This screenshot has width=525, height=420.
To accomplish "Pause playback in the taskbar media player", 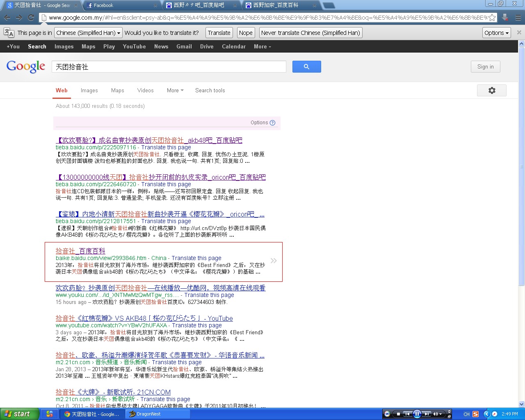I will [417, 414].
